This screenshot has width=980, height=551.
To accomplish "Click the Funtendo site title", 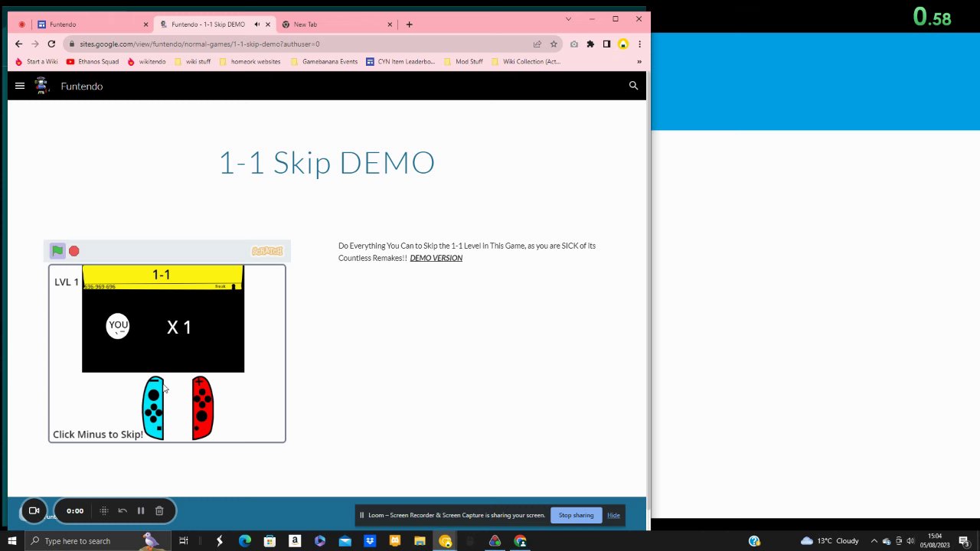I will click(x=82, y=86).
